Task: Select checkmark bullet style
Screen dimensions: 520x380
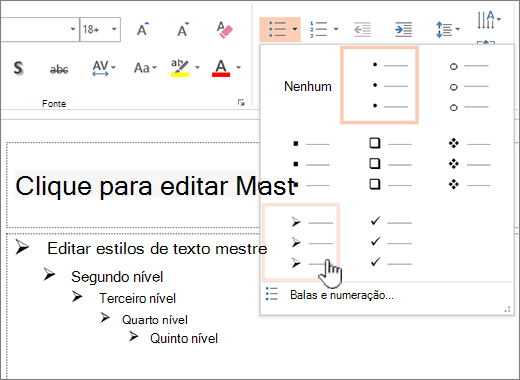Action: tap(390, 241)
